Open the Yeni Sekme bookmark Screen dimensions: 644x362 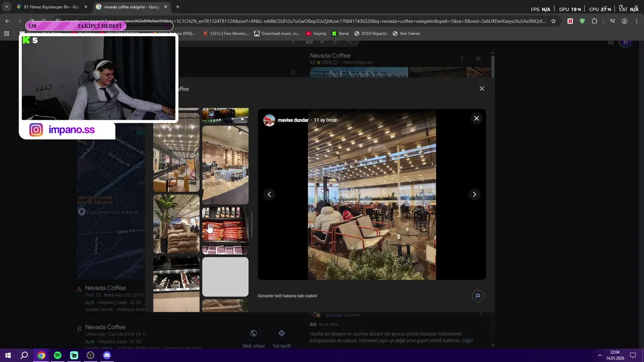click(406, 34)
